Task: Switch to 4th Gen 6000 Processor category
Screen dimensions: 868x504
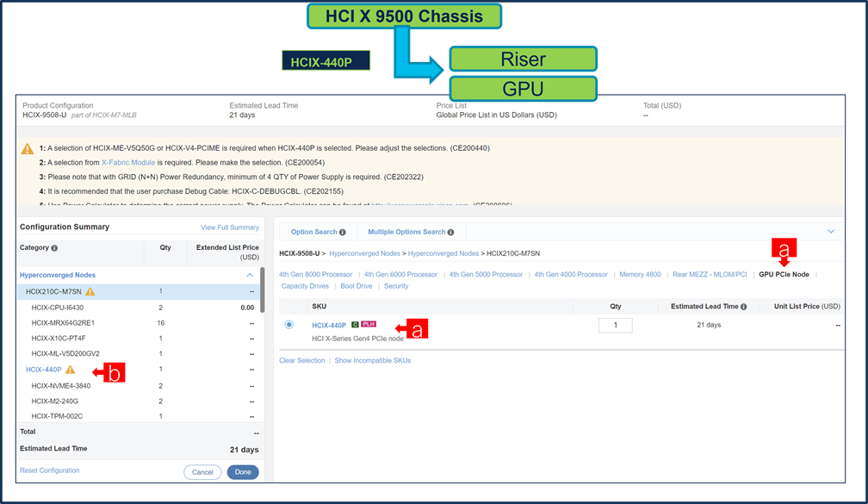Action: pyautogui.click(x=400, y=275)
